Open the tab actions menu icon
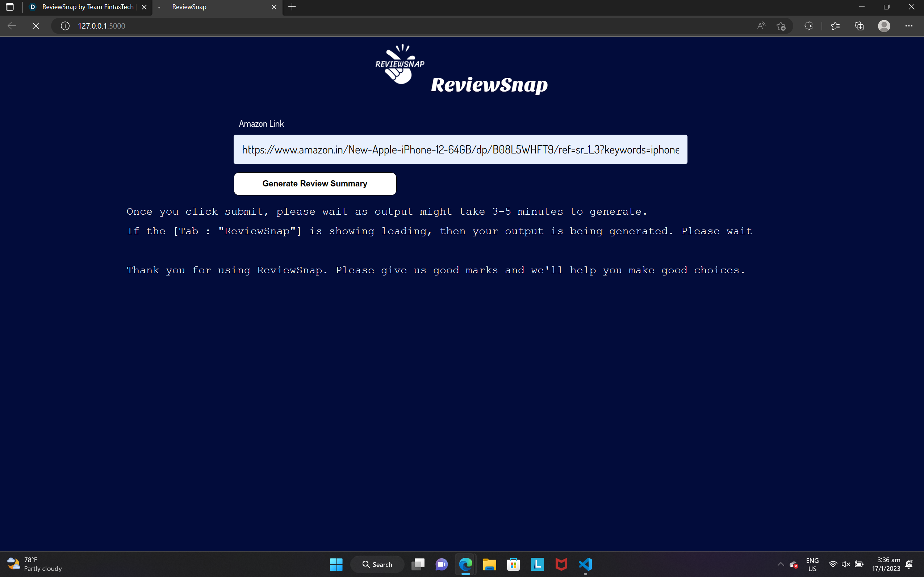This screenshot has width=924, height=577. pos(10,7)
